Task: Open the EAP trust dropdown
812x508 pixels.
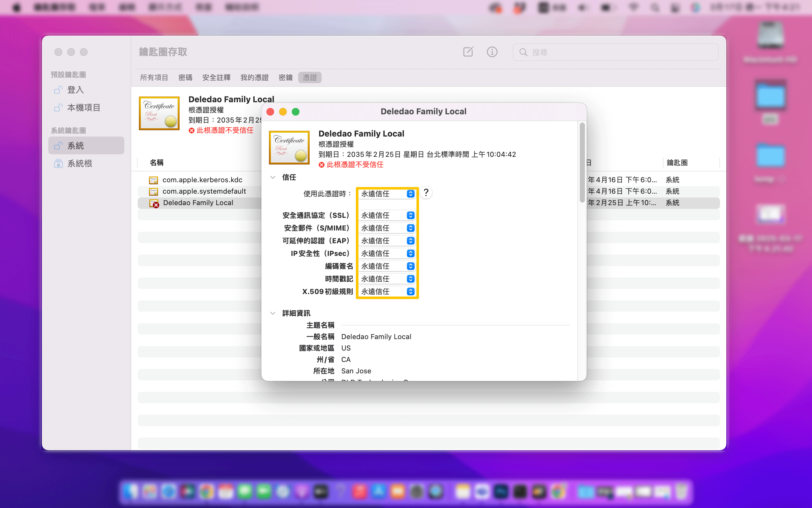Action: 387,241
